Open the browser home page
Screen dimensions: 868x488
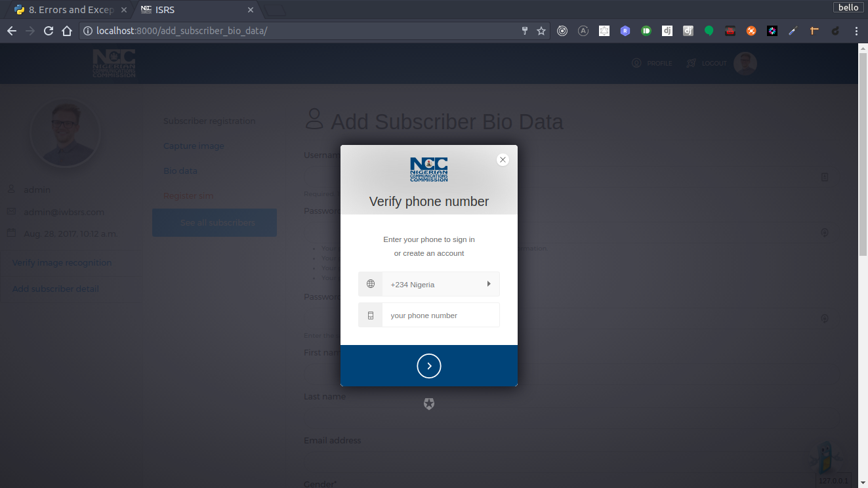(x=67, y=31)
